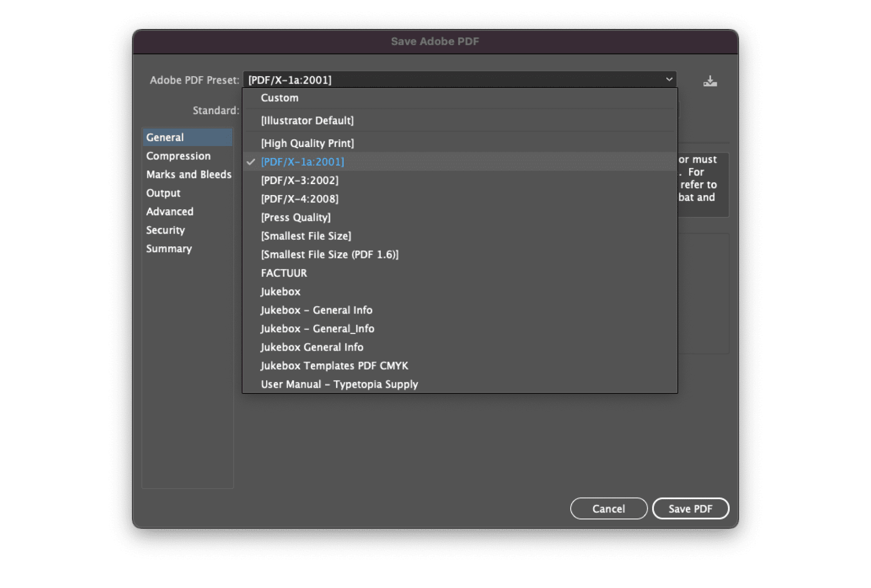Select the [PDF/X-3:2002] preset

coord(459,180)
